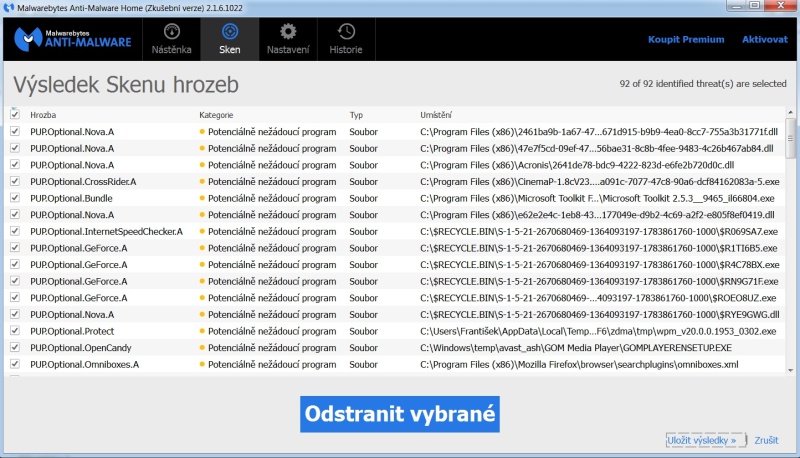
Task: Click the Malwarebytes title bar icon
Action: point(9,8)
